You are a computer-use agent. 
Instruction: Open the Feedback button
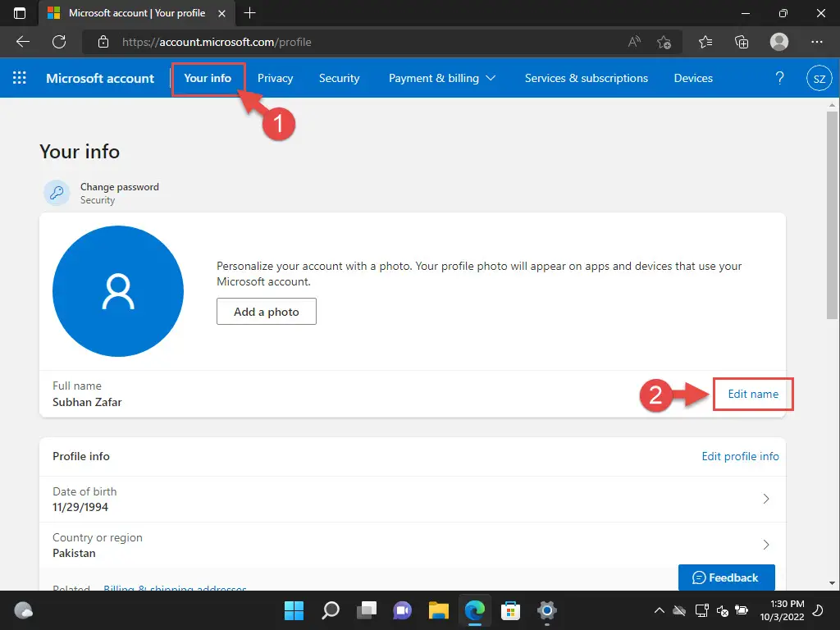point(727,577)
